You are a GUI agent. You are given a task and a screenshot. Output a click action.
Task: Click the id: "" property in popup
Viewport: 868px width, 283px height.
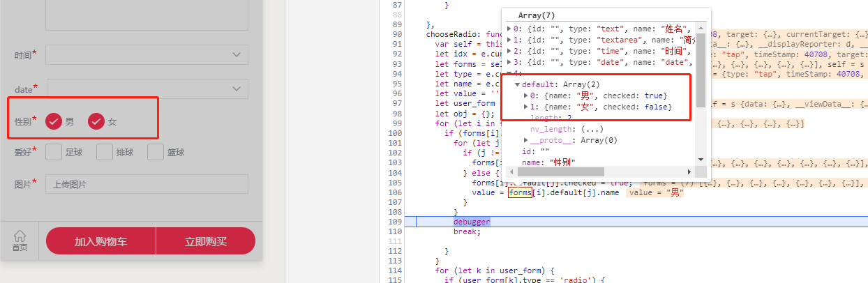click(537, 151)
